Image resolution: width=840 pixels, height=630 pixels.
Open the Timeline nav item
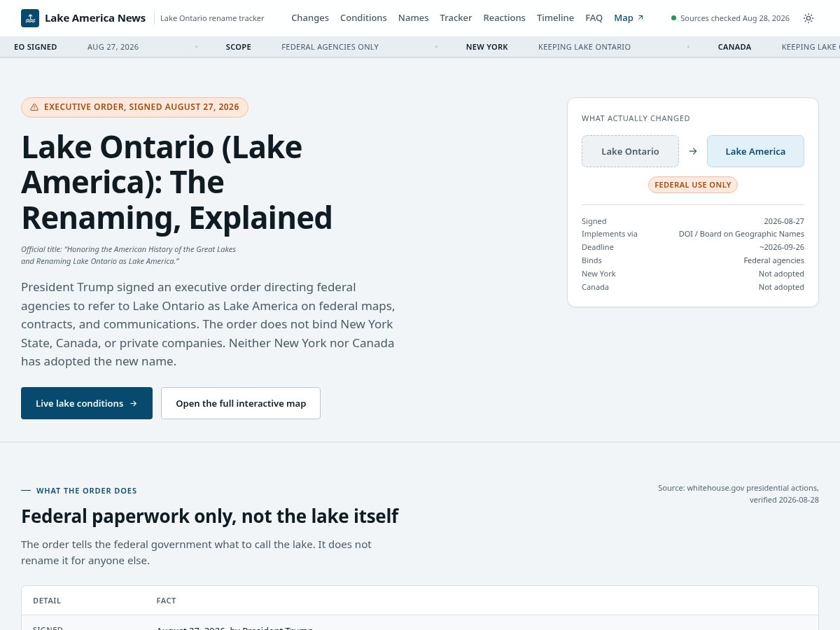pos(555,17)
